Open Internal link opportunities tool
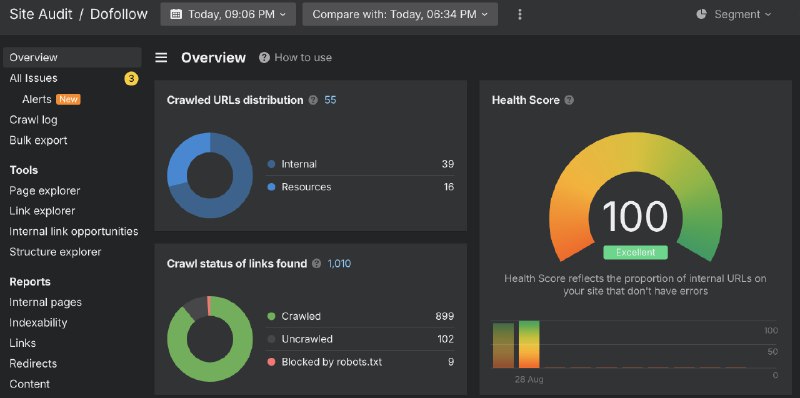Screen dimensions: 800x398 73,232
